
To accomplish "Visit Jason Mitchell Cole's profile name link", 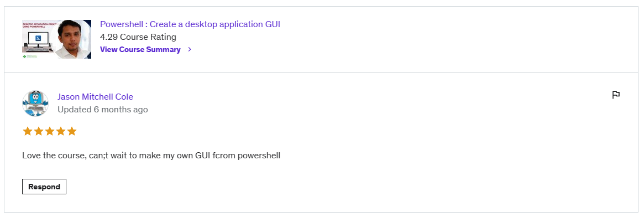I will [x=95, y=96].
